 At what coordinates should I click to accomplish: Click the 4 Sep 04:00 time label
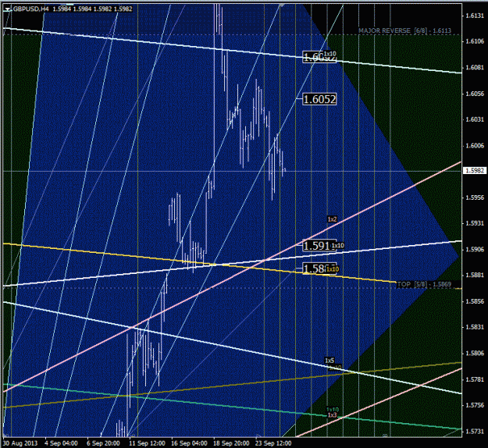62,443
